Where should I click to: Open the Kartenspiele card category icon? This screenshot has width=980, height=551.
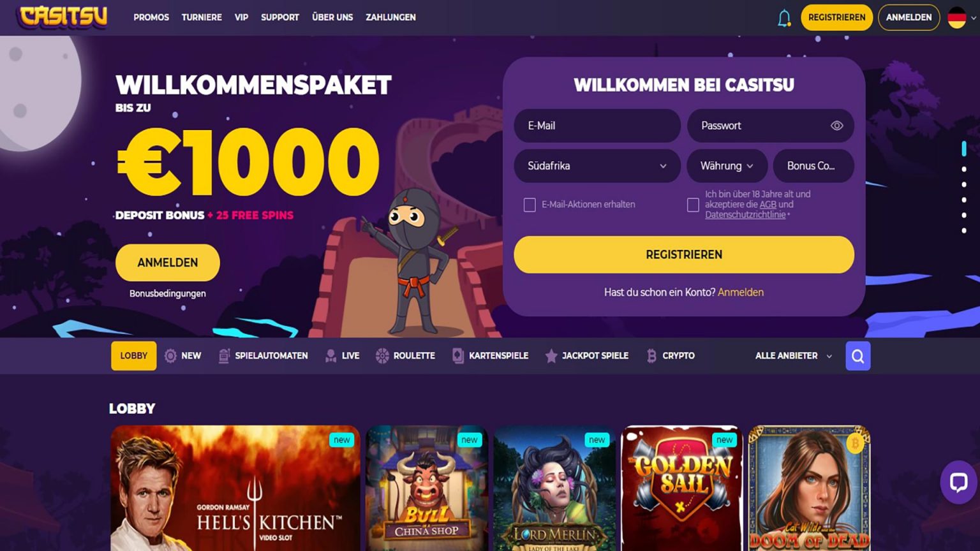(x=458, y=356)
